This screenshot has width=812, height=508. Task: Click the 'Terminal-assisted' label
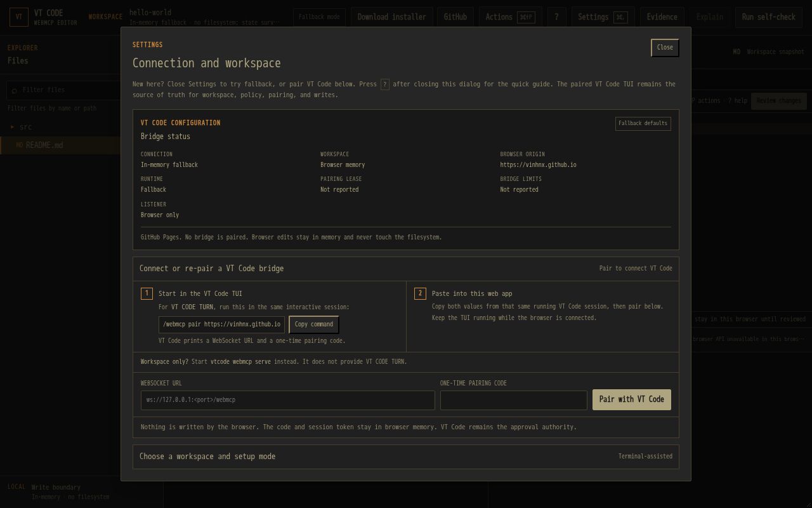(645, 457)
